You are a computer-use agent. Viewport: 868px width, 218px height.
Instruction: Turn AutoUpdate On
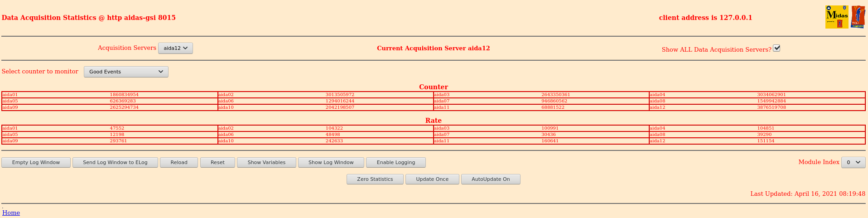(x=490, y=179)
